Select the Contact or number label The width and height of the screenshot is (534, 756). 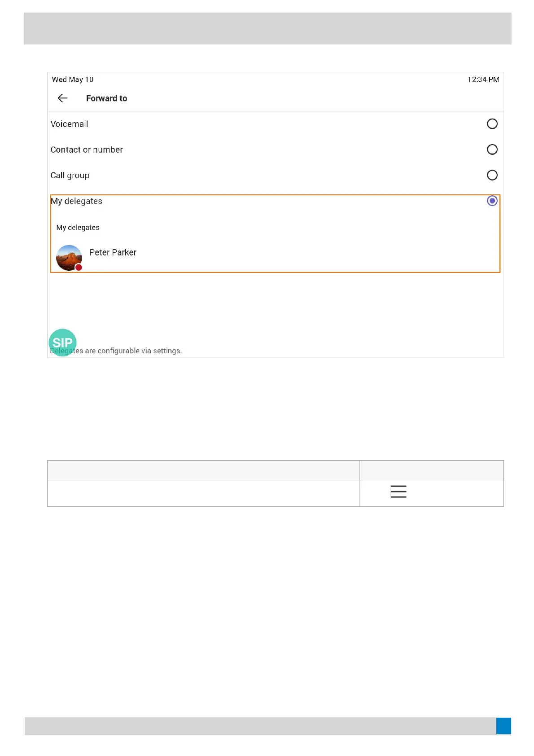(x=87, y=150)
